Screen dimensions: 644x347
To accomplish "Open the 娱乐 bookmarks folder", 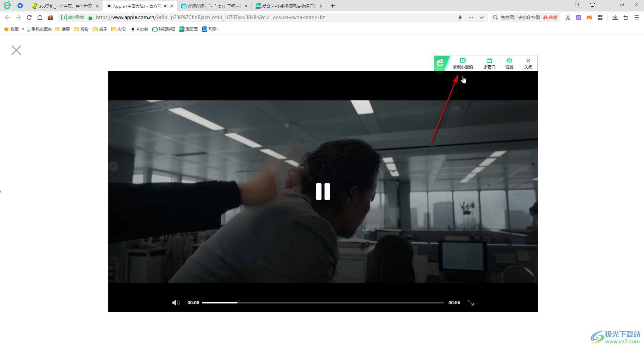I will pos(100,29).
